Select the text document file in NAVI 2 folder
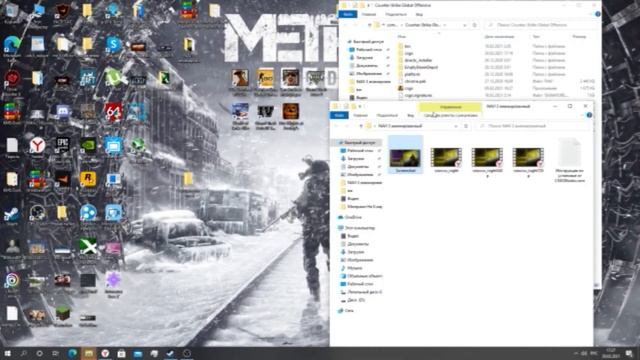This screenshot has height=360, width=640. (x=569, y=160)
